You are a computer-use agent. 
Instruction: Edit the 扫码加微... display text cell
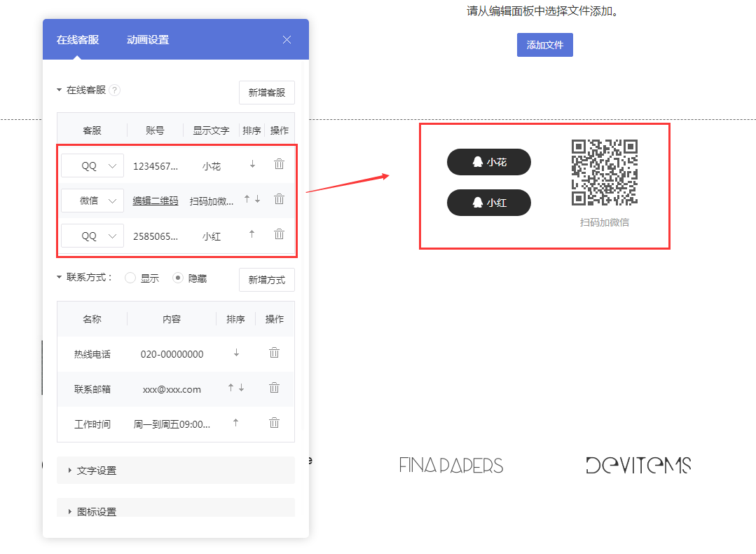(x=211, y=201)
